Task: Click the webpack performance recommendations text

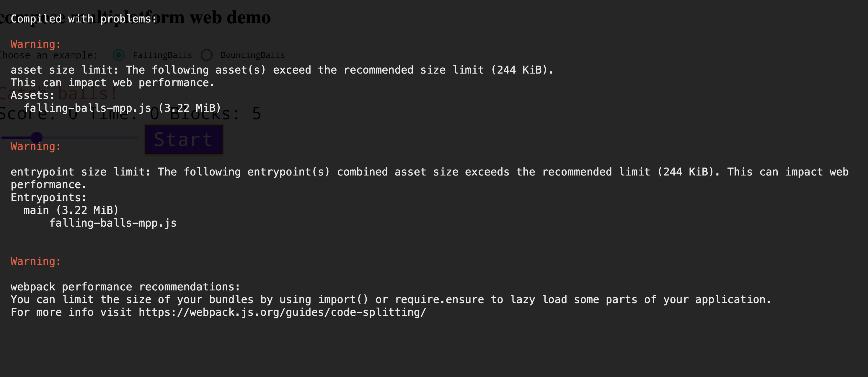Action: 125,286
